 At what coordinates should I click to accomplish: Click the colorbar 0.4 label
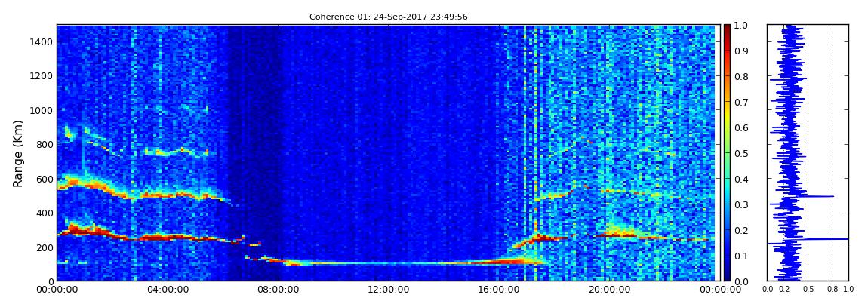pos(740,180)
